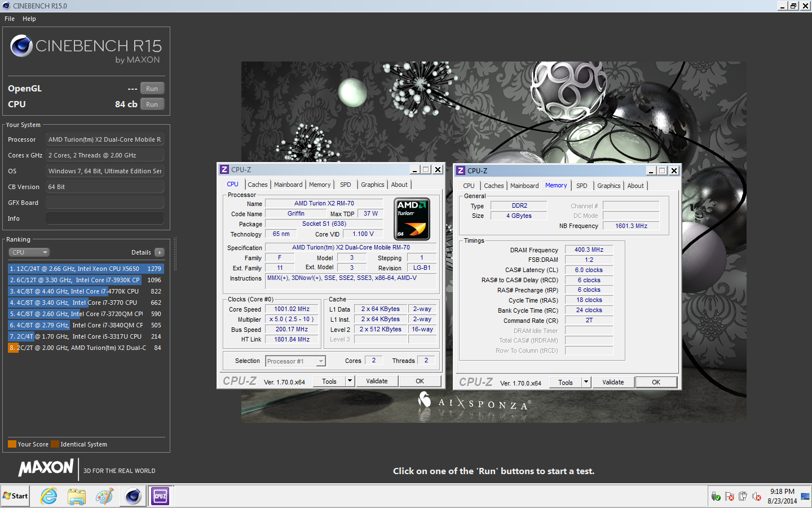Select ranking row Intel Core i7-4770K
Screen dimensions: 812x508
pyautogui.click(x=86, y=291)
